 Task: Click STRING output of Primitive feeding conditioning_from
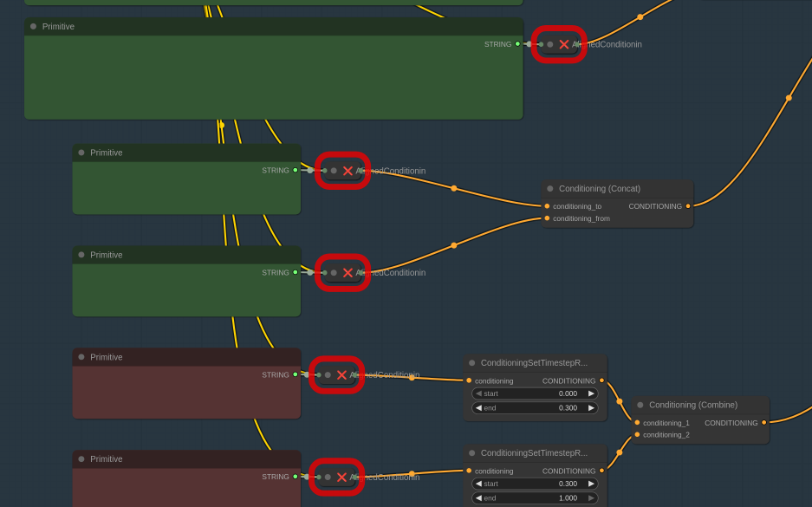coord(296,272)
